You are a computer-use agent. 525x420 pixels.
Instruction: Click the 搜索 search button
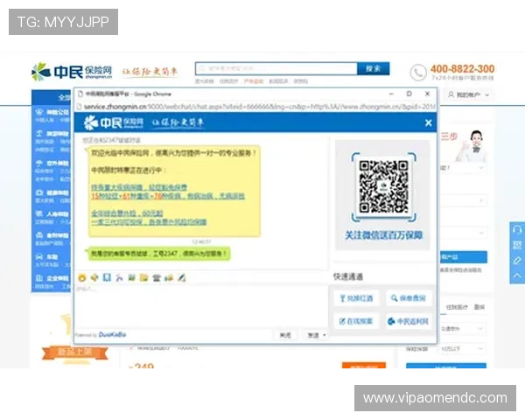[374, 68]
